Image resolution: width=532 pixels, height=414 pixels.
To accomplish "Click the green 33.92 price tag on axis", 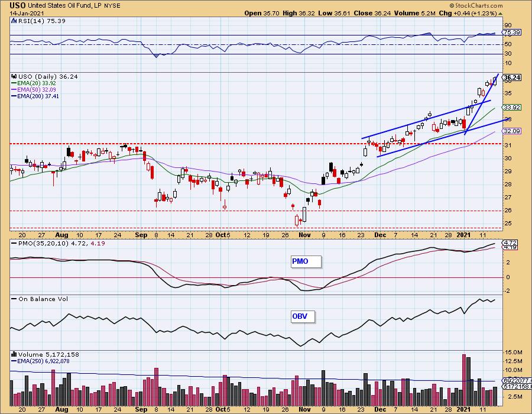I will [x=512, y=108].
